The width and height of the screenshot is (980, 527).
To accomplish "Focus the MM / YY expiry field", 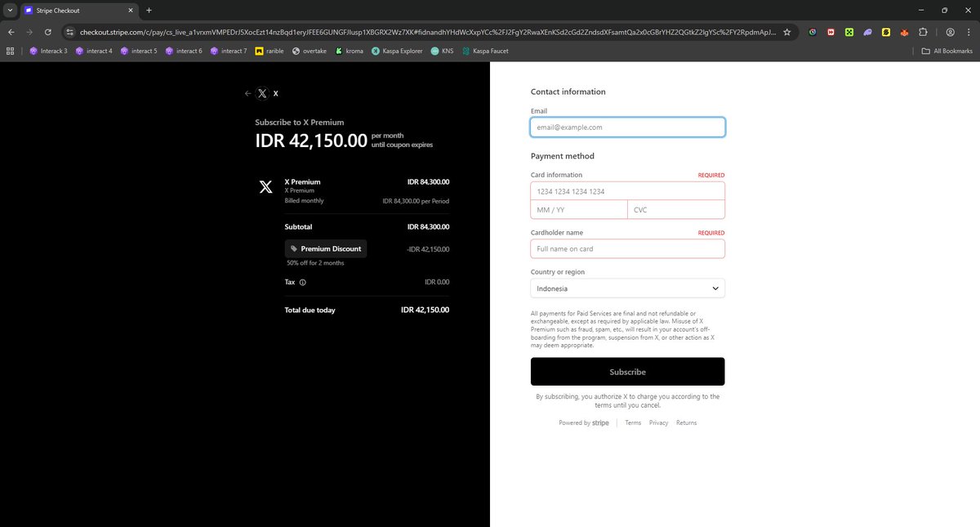I will pos(579,210).
